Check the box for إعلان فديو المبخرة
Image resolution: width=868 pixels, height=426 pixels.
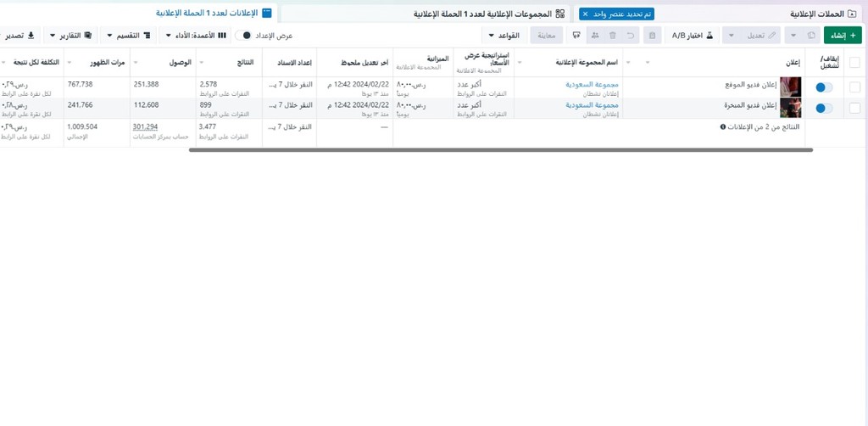[854, 108]
